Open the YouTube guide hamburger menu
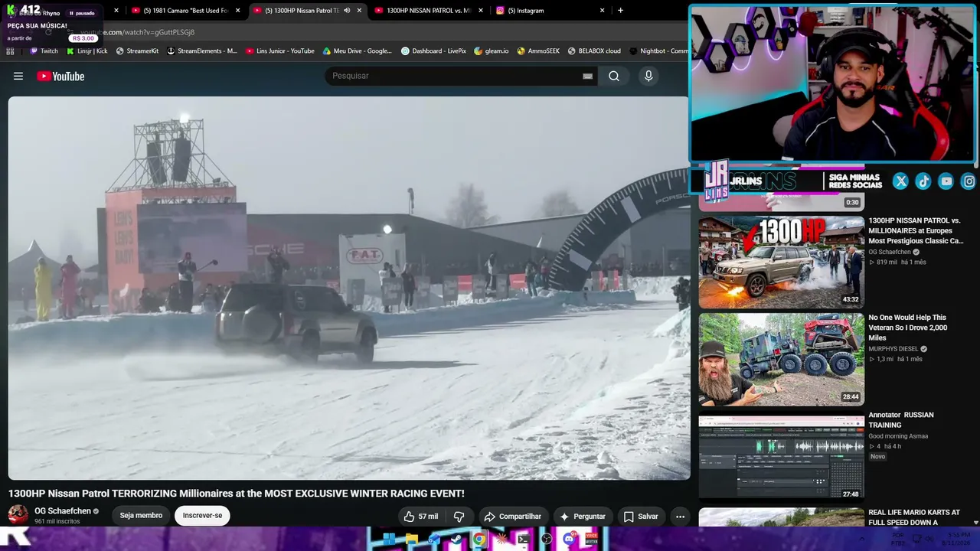The image size is (980, 551). (x=18, y=76)
